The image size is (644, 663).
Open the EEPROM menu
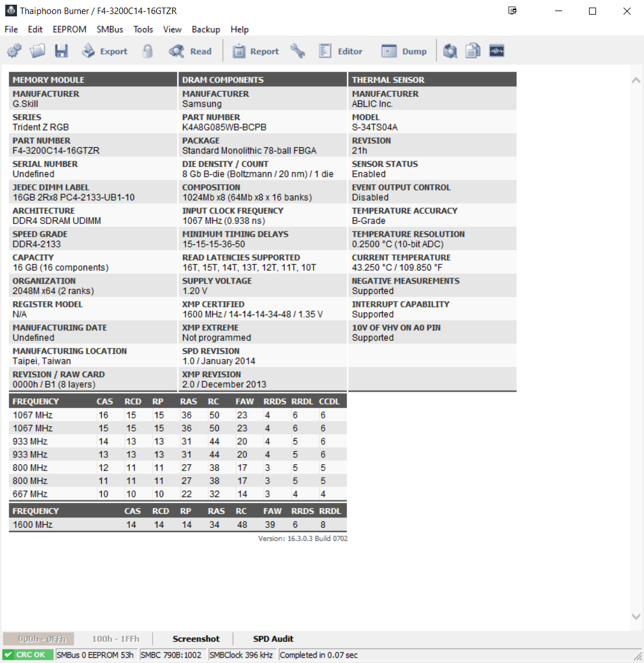click(x=70, y=29)
